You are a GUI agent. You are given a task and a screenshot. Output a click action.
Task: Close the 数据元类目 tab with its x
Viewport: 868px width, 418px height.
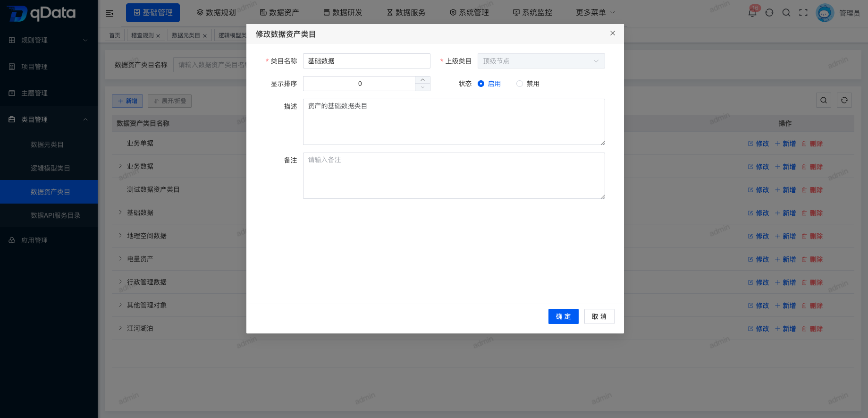pyautogui.click(x=205, y=36)
